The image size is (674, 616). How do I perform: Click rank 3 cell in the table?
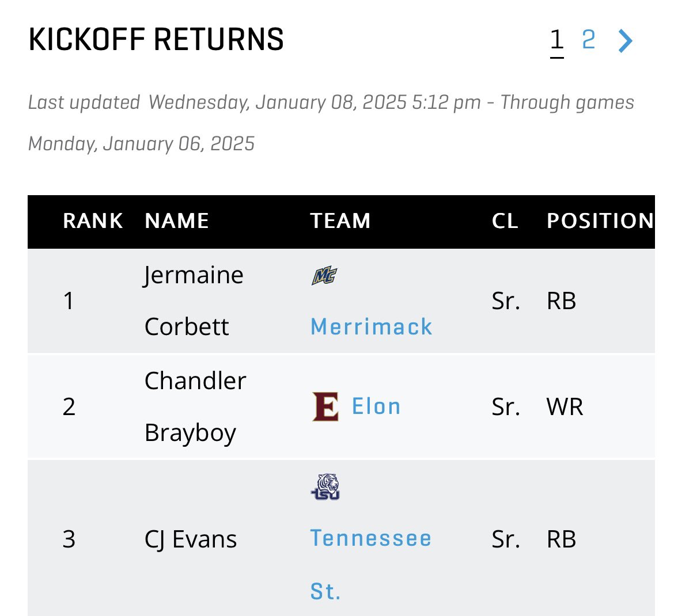(x=69, y=539)
